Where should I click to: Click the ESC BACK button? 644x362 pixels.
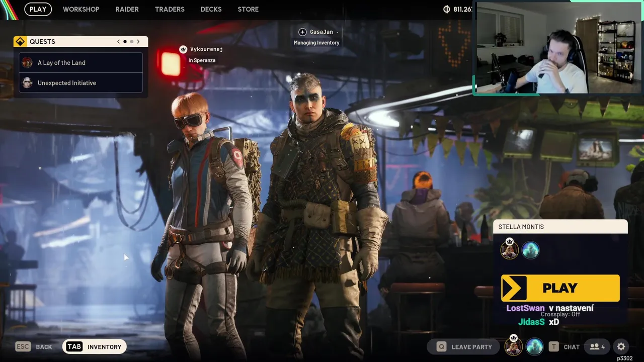coord(34,346)
